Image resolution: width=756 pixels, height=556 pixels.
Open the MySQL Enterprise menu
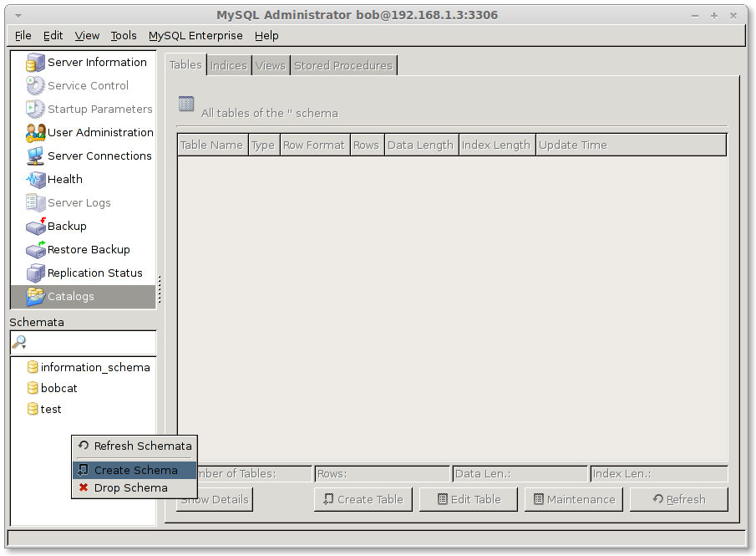(x=195, y=36)
